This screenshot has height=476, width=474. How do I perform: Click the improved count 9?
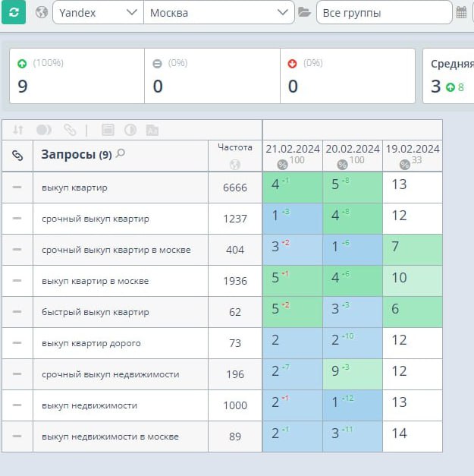point(23,87)
